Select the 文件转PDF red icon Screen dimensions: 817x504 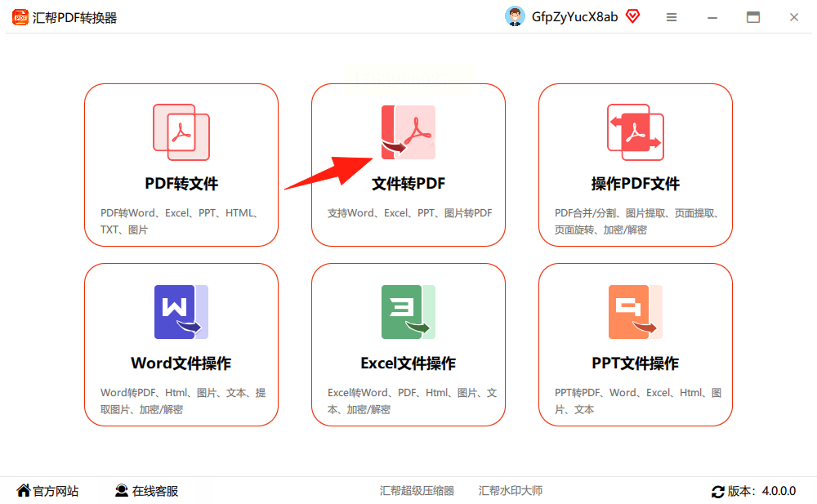point(408,132)
